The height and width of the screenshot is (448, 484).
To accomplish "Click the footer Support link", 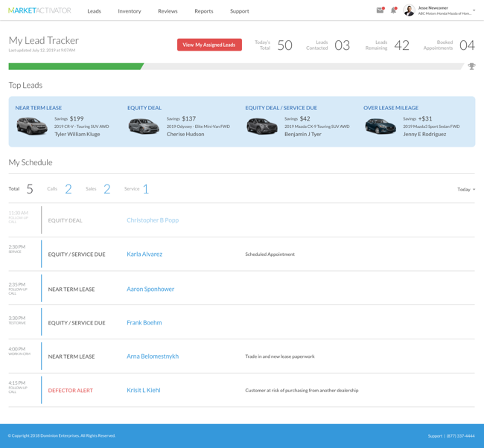I will pyautogui.click(x=434, y=435).
